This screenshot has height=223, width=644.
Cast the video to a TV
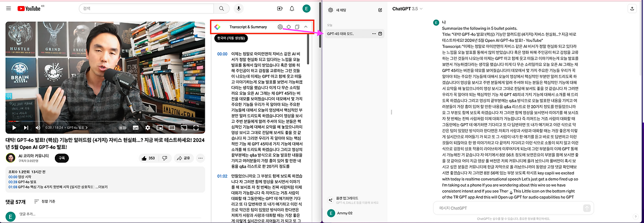tap(183, 128)
